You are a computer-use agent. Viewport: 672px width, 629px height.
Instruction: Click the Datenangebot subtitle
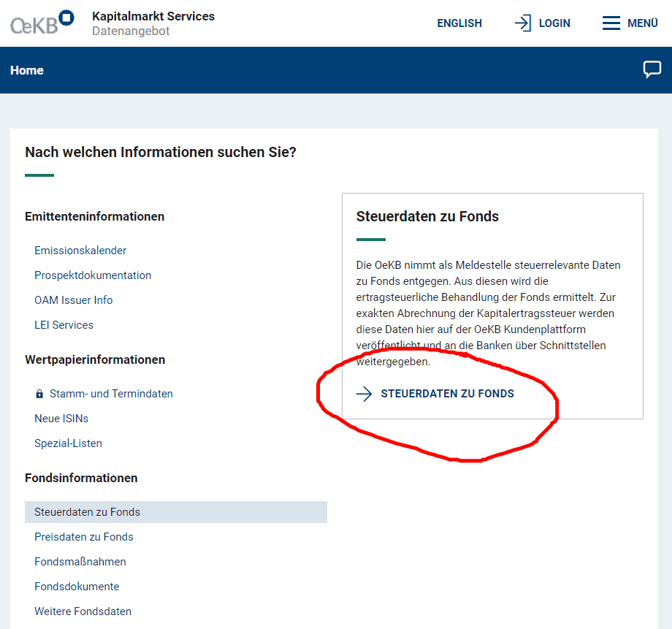[131, 31]
